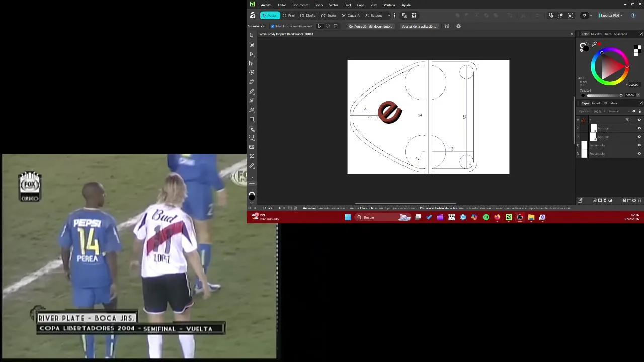Click Configuración del documento button
The width and height of the screenshot is (644, 362).
pos(370,26)
